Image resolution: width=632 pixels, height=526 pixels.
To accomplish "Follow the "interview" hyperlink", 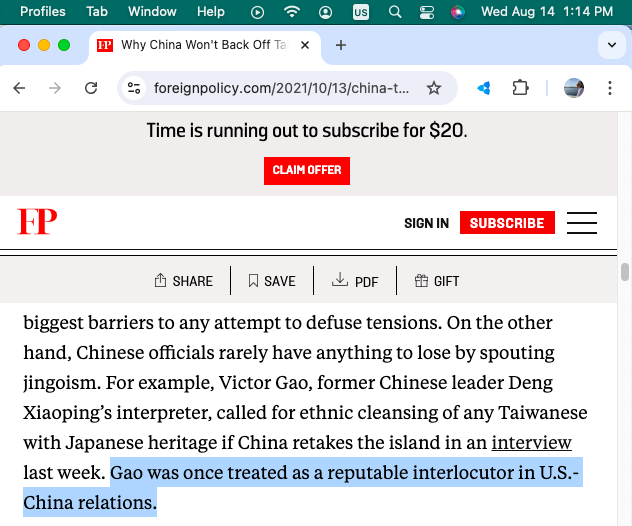I will [531, 442].
